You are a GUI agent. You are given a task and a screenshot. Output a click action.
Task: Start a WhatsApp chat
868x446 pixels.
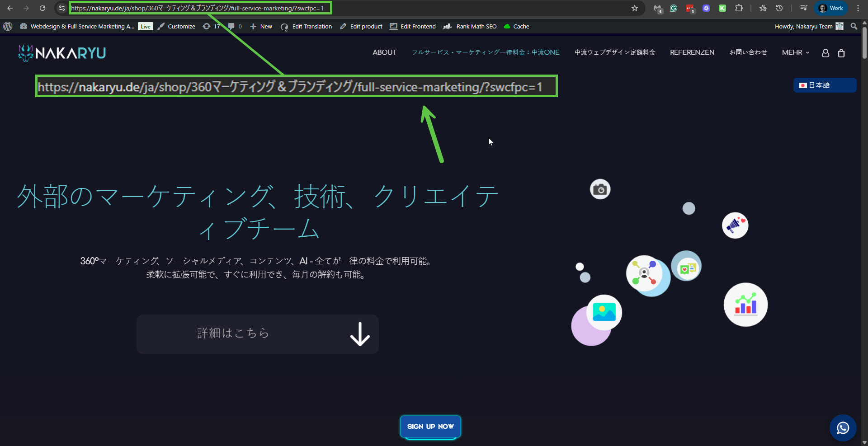click(x=843, y=428)
